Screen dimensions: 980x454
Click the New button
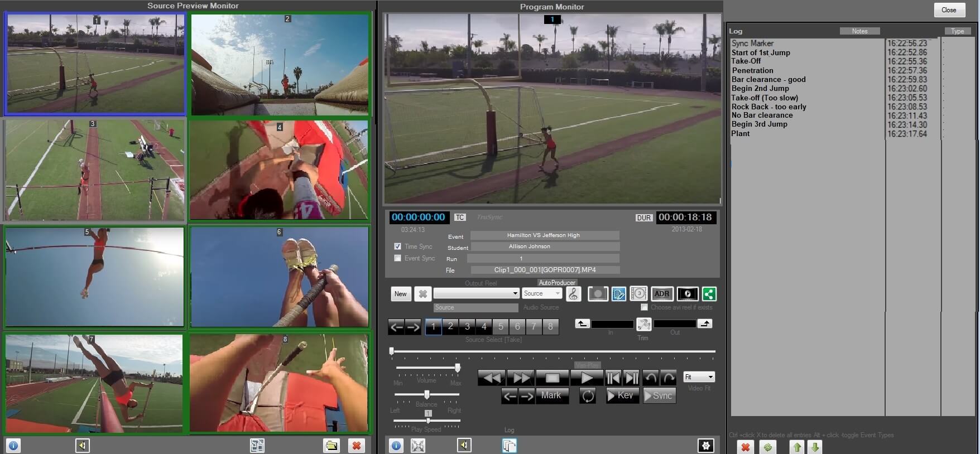click(401, 294)
